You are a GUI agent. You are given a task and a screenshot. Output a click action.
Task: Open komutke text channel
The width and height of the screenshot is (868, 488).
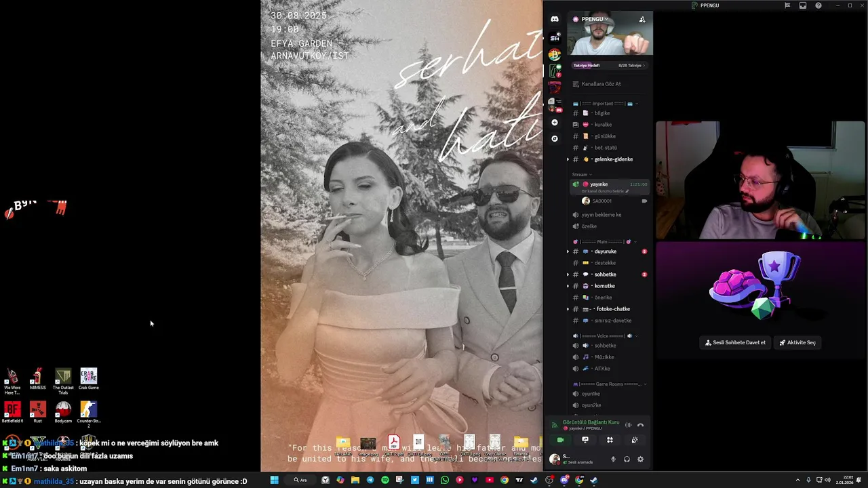tap(610, 286)
